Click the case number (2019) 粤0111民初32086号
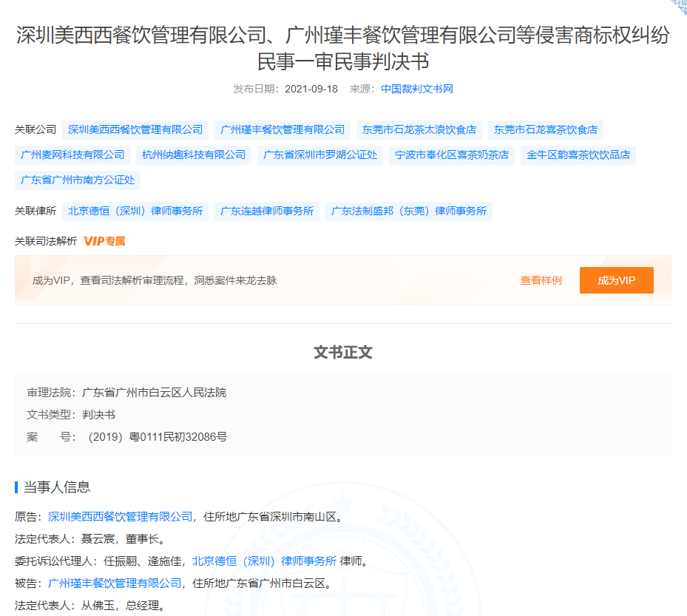This screenshot has width=687, height=616. click(x=158, y=437)
